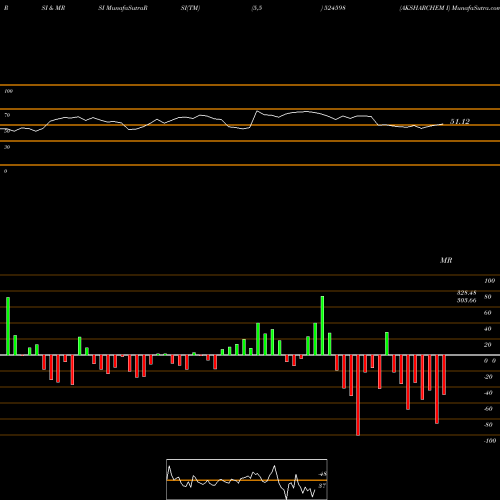Click the RSI value 51.12 label
Screen dimensions: 500x500
460,122
